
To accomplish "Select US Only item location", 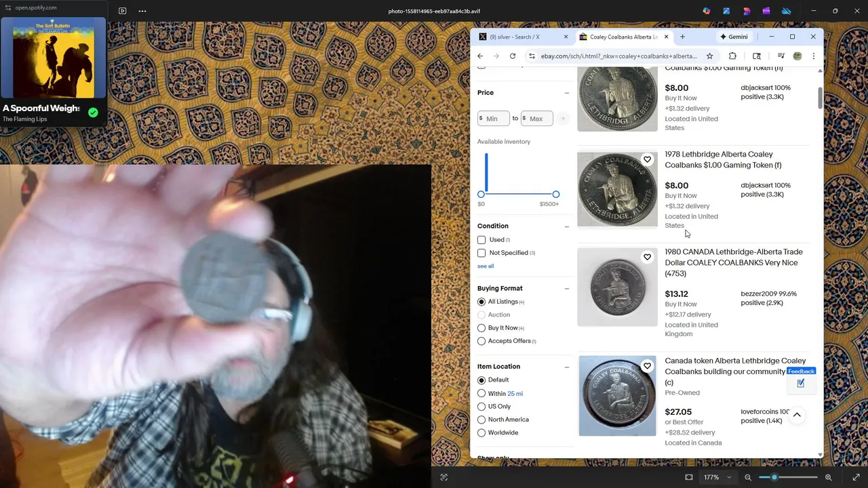I will click(x=481, y=407).
